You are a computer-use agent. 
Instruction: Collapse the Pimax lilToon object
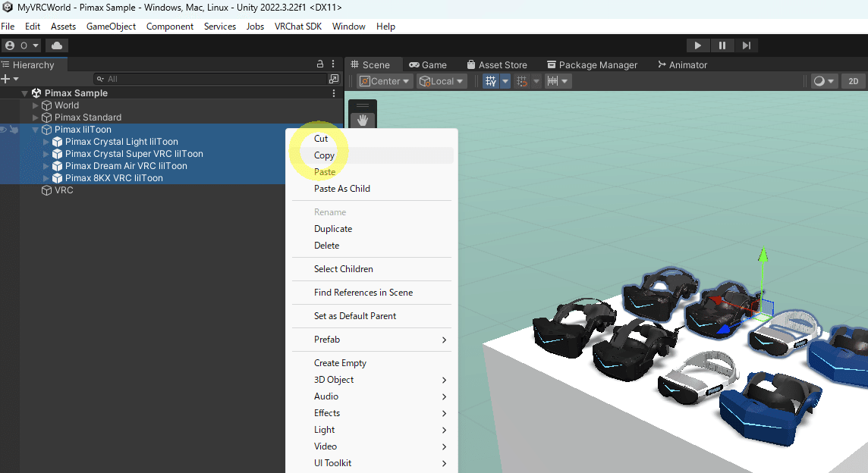[x=36, y=130]
